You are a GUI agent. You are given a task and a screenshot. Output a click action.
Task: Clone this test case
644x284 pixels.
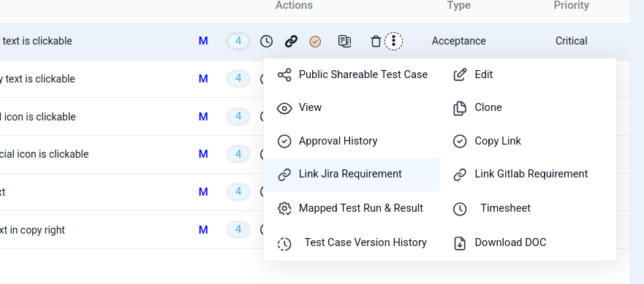tap(529, 107)
